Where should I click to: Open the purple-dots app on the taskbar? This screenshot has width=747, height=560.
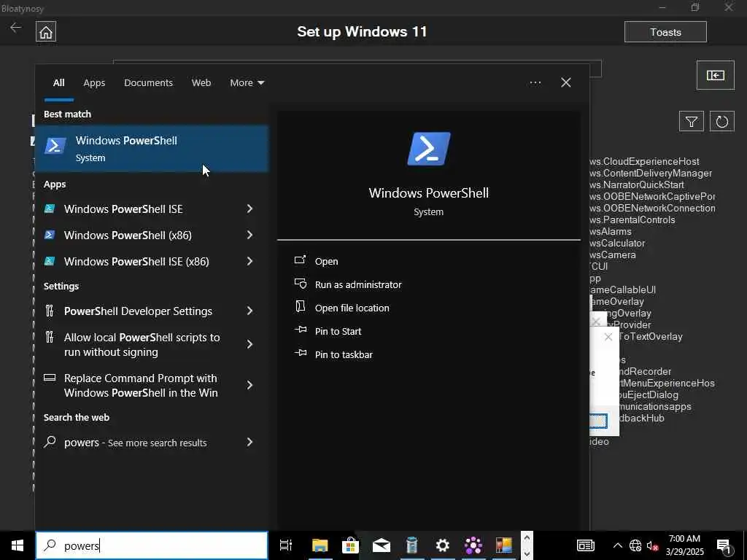tap(473, 545)
